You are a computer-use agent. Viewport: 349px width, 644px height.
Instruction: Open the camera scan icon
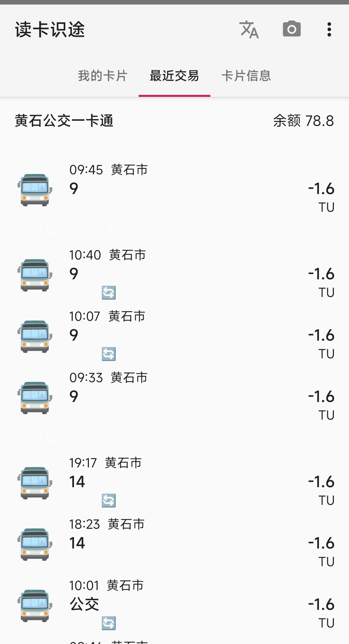[292, 29]
